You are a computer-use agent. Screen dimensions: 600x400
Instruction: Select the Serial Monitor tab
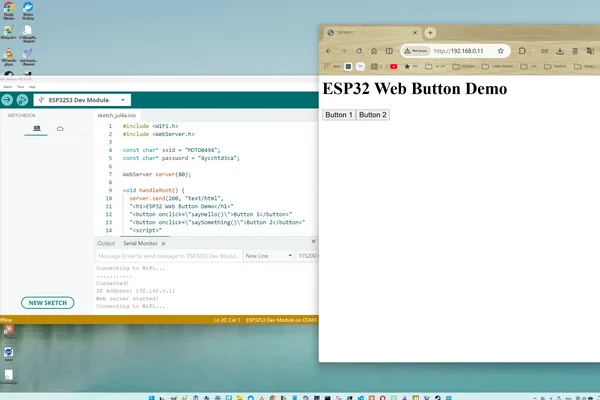point(140,243)
